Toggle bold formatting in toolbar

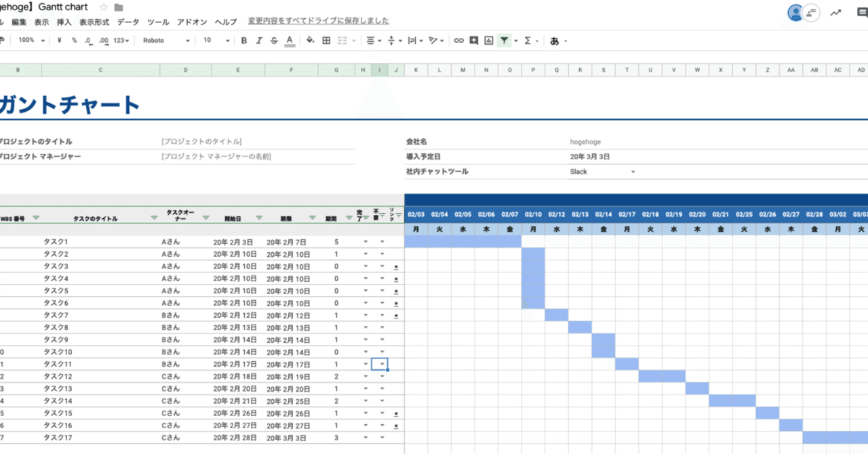(244, 41)
